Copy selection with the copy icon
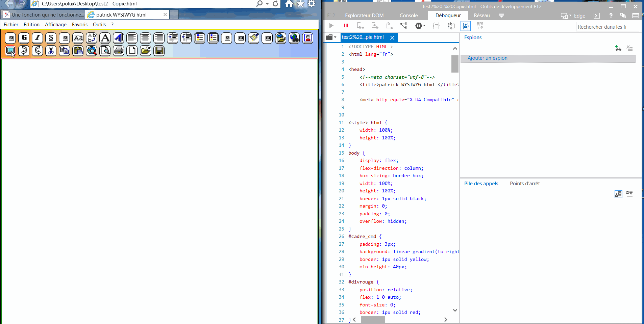 (x=65, y=51)
